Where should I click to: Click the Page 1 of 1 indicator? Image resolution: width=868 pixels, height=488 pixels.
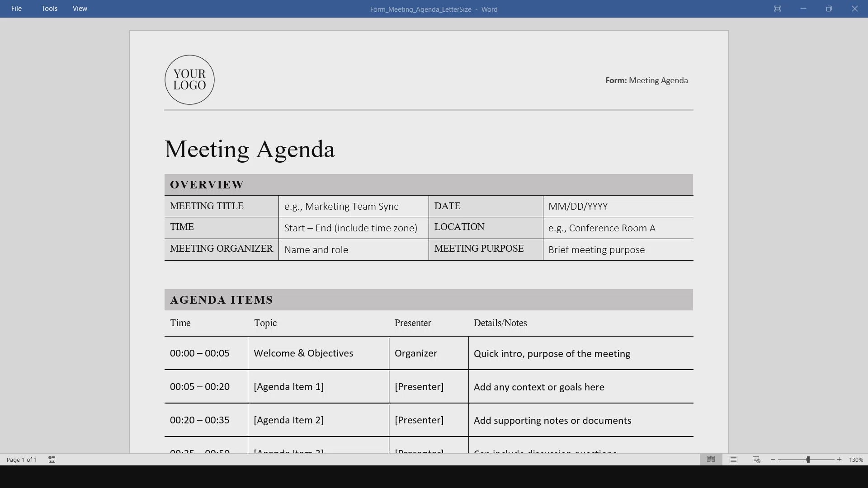pos(22,460)
